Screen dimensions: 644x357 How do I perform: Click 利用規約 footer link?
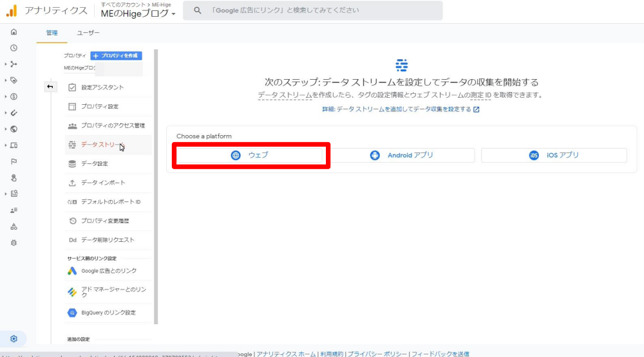click(332, 354)
